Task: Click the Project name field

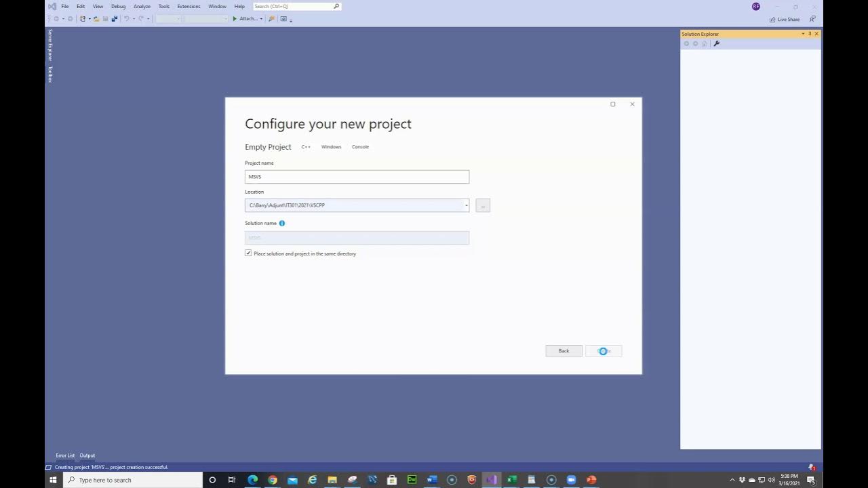Action: coord(357,176)
